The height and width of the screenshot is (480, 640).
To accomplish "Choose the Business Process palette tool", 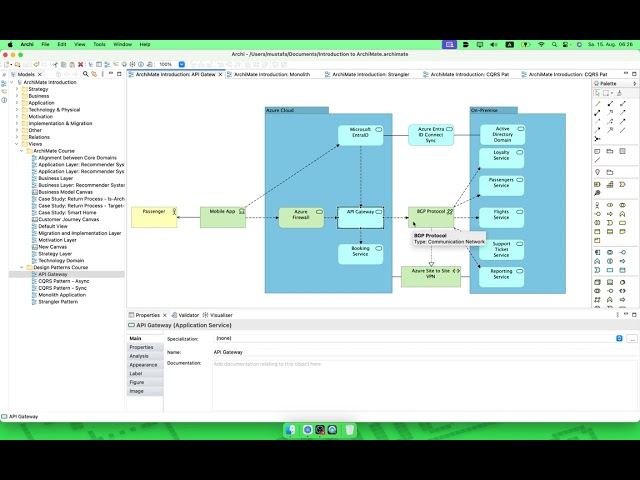I will [x=610, y=214].
